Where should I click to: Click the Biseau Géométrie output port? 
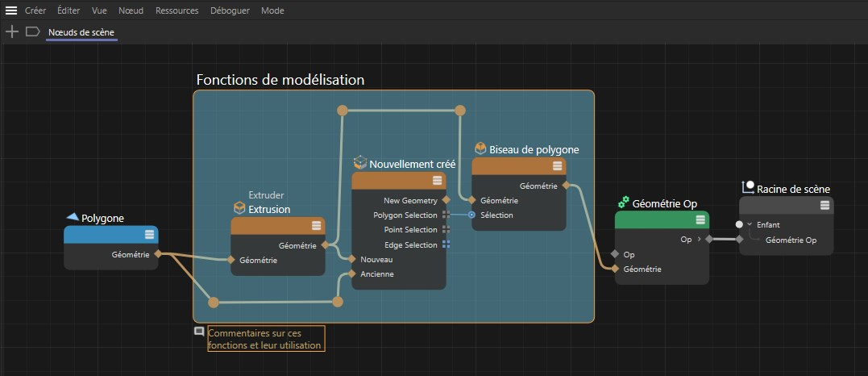coord(566,186)
